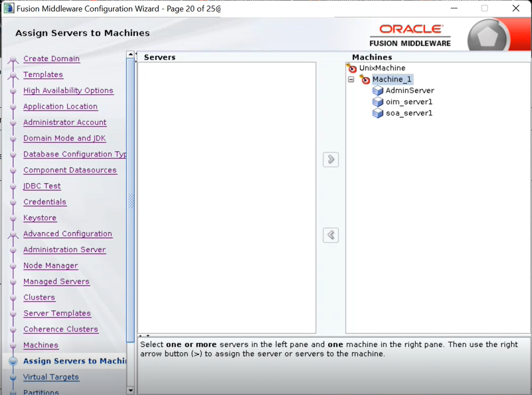Click the sidebar scroll down arrow
532x395 pixels.
coord(130,391)
